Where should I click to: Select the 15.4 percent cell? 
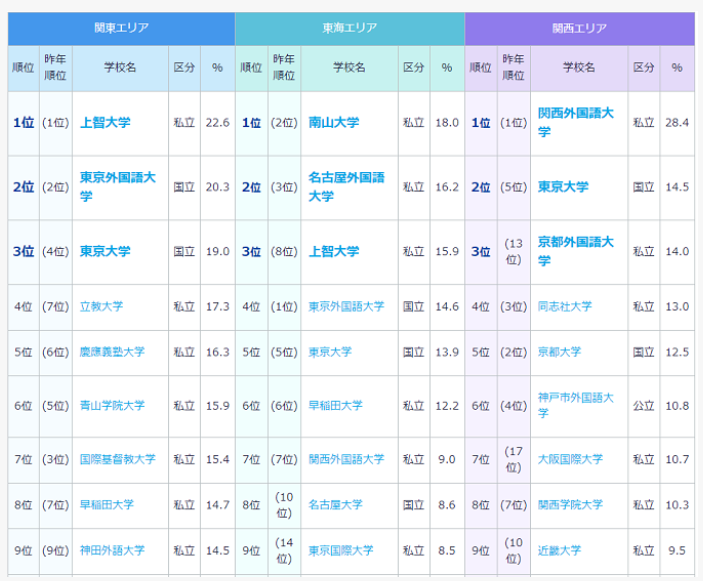(x=218, y=460)
